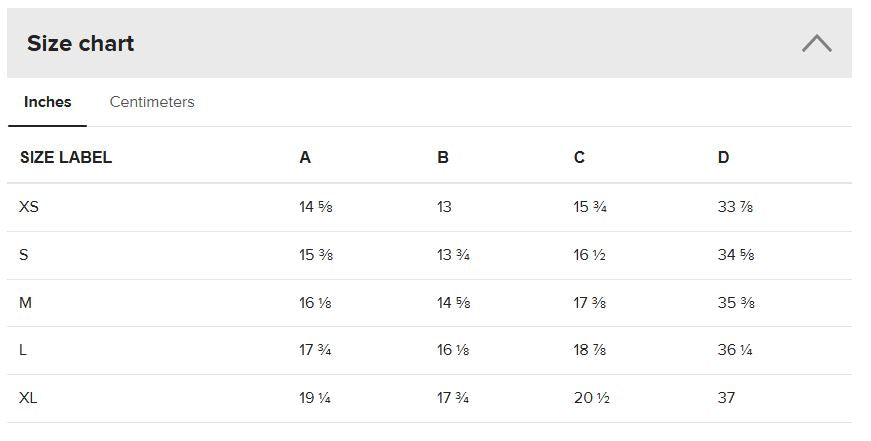Select the Inches tab
The width and height of the screenshot is (871, 441).
coord(47,102)
